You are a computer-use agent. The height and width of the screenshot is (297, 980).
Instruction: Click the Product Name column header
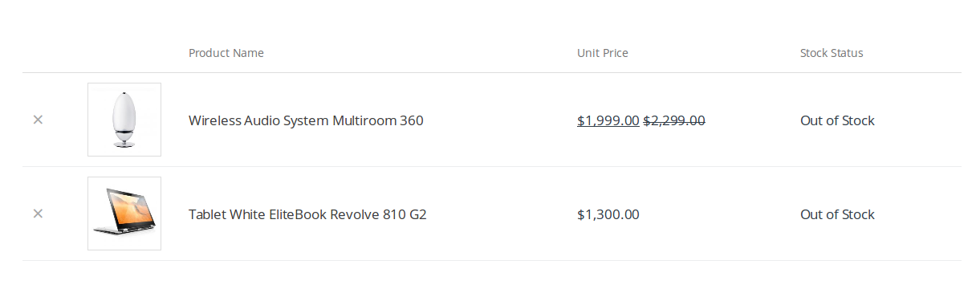226,53
